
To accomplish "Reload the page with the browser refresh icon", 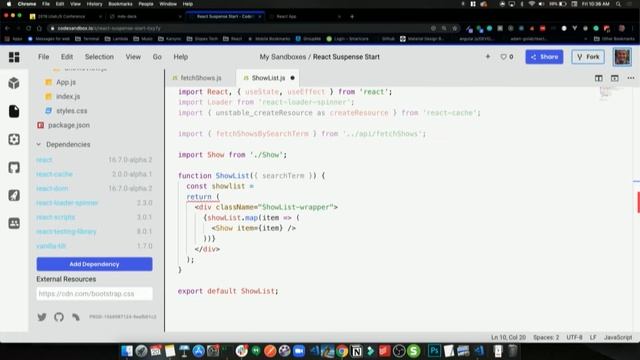I will click(29, 28).
